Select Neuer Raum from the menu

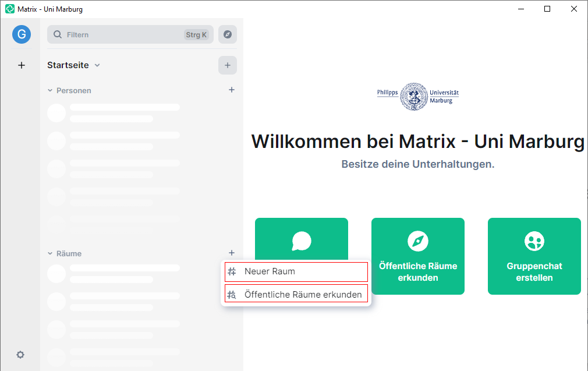(296, 271)
